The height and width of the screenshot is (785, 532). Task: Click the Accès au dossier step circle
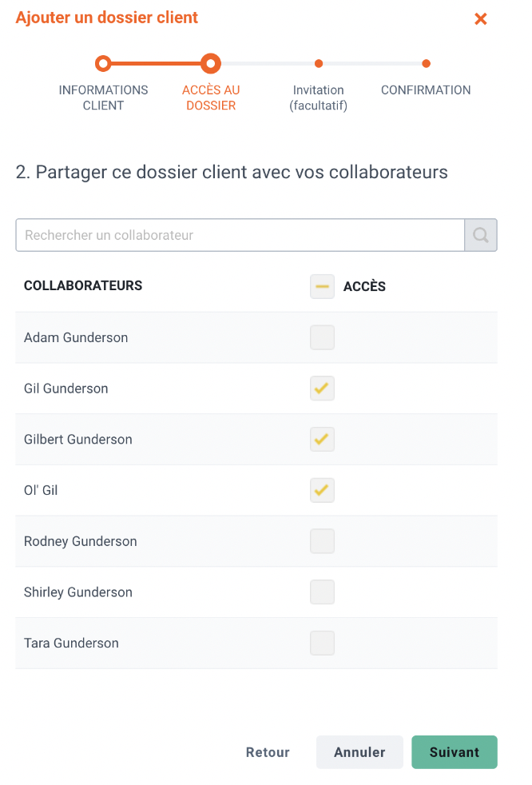(x=211, y=64)
